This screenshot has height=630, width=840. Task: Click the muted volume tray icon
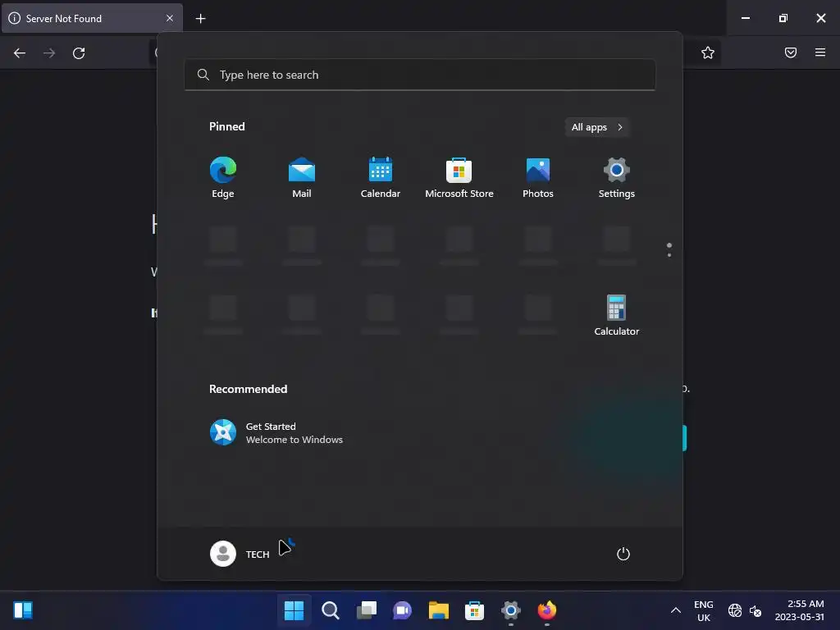tap(756, 610)
